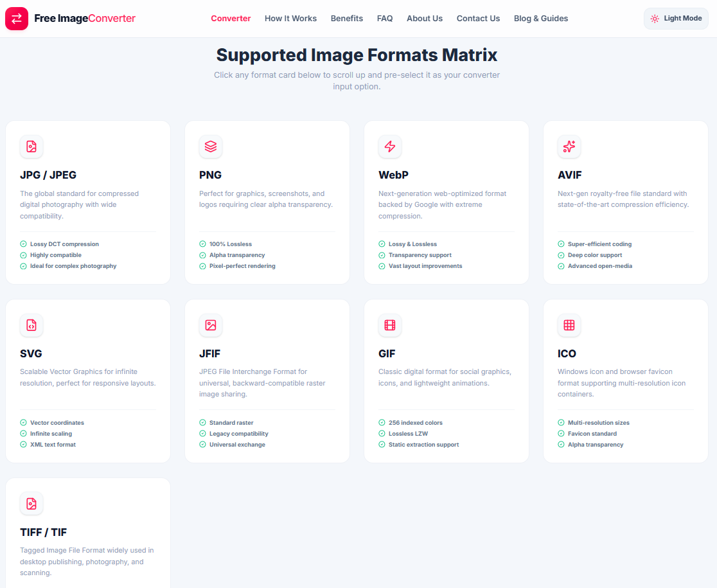Screen dimensions: 717x588
Task: Open the Contact Us page
Action: point(478,19)
